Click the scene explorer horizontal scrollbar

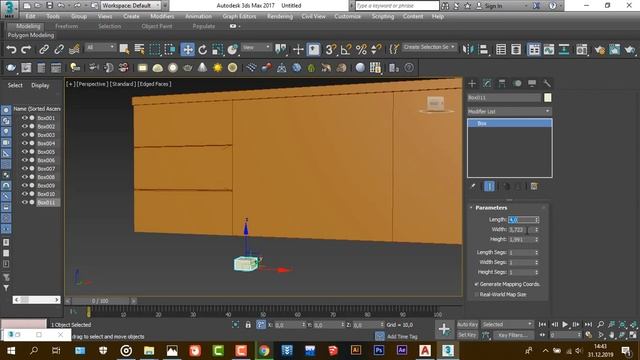[36, 300]
